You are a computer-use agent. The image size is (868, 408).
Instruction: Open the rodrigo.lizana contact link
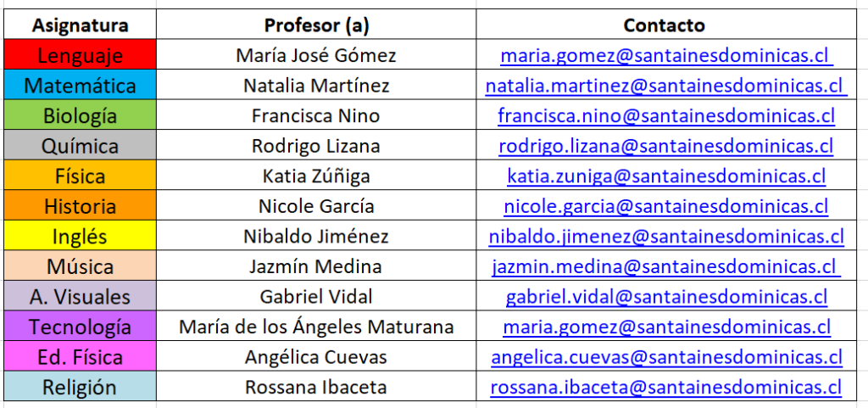click(x=665, y=146)
